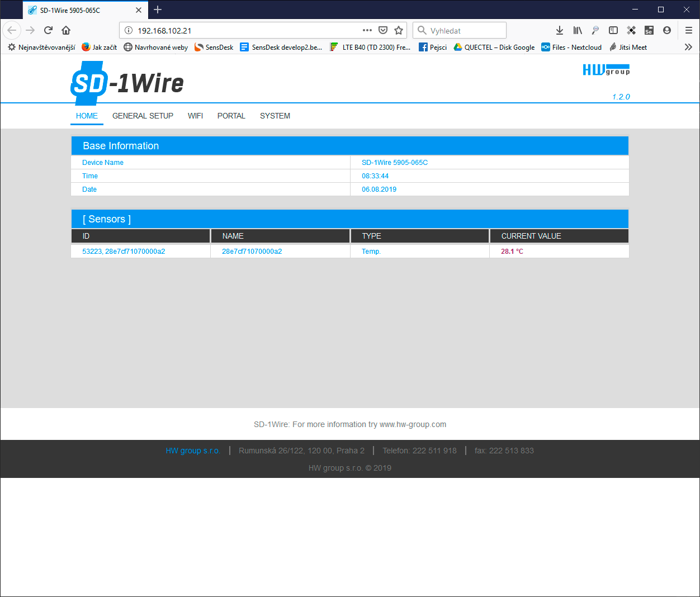The image size is (700, 597).
Task: Open the GENERAL SETUP menu
Action: [143, 116]
